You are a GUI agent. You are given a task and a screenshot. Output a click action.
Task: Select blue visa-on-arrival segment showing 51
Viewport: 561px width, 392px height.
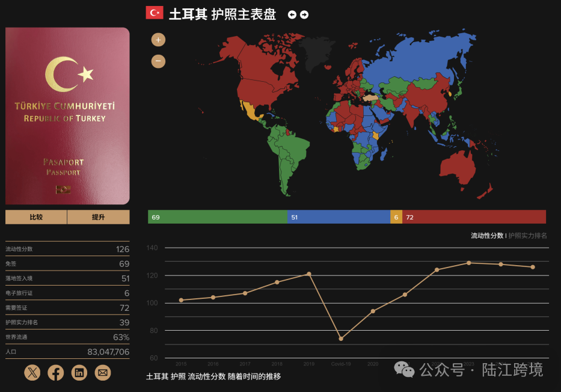tap(339, 217)
